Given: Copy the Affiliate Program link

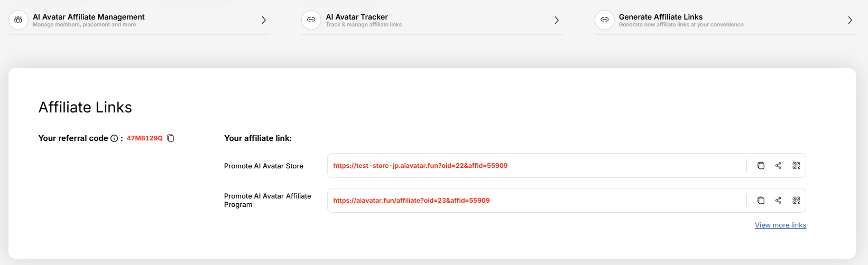Looking at the screenshot, I should (761, 201).
